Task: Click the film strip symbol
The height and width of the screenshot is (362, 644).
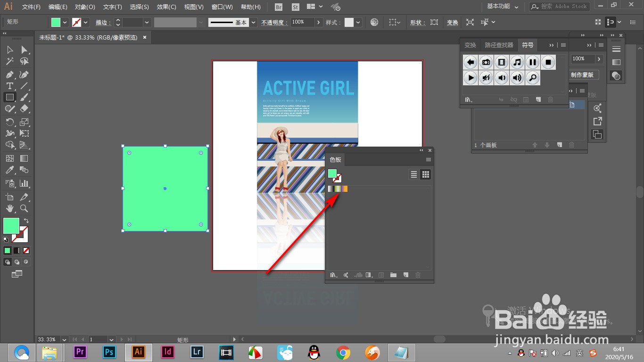Action: pyautogui.click(x=502, y=62)
